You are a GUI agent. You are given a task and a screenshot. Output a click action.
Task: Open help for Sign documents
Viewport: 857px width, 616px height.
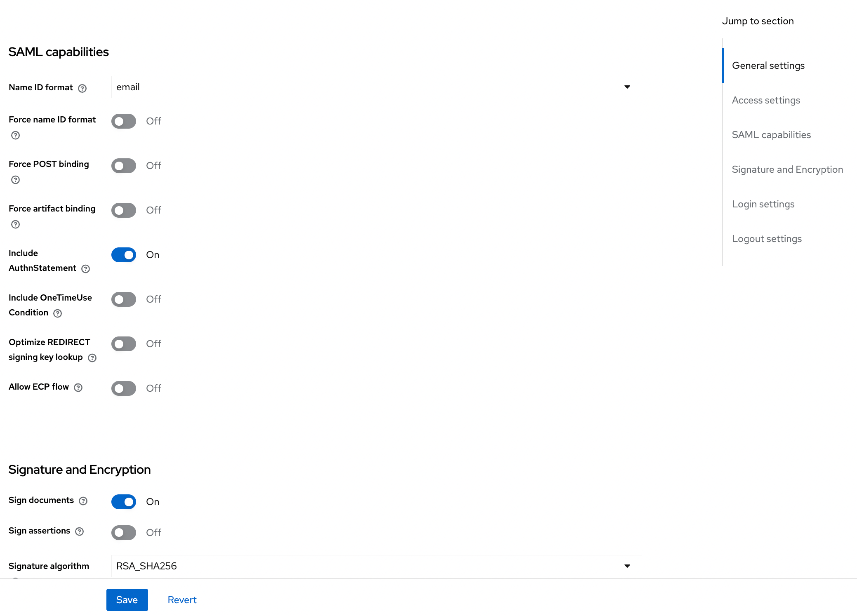click(x=83, y=501)
